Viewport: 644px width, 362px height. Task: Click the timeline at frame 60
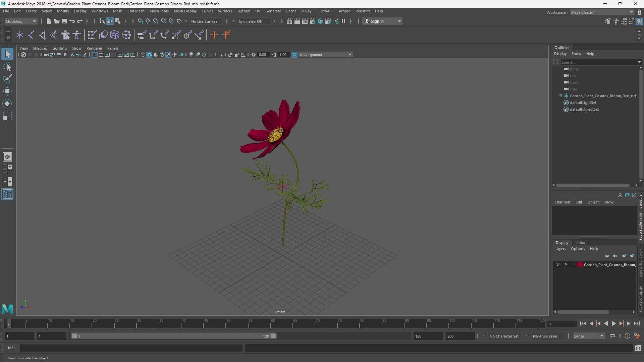tap(272, 324)
